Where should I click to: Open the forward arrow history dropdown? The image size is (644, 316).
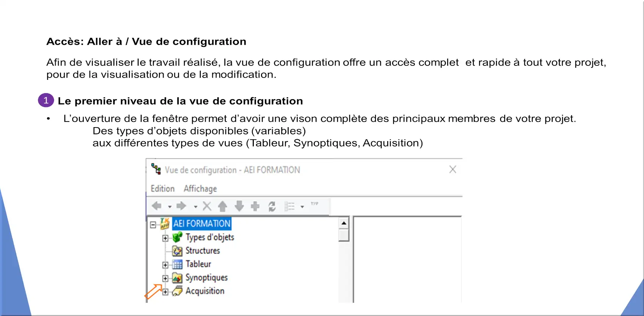tap(195, 207)
